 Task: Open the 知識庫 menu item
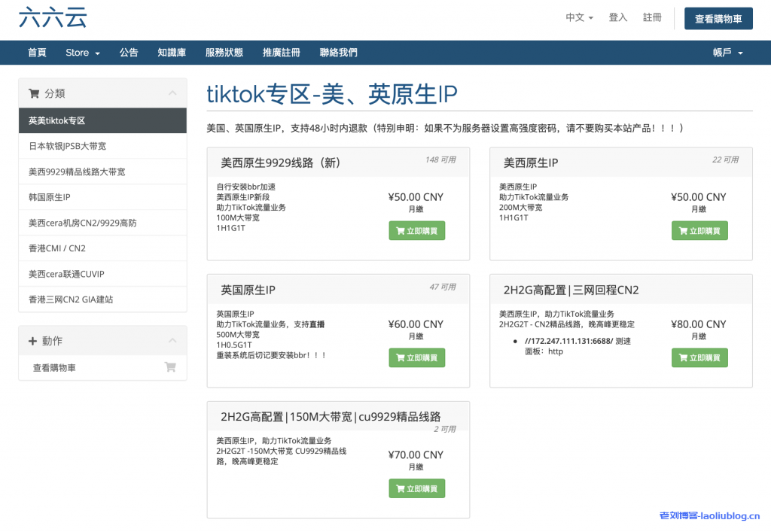tap(172, 53)
